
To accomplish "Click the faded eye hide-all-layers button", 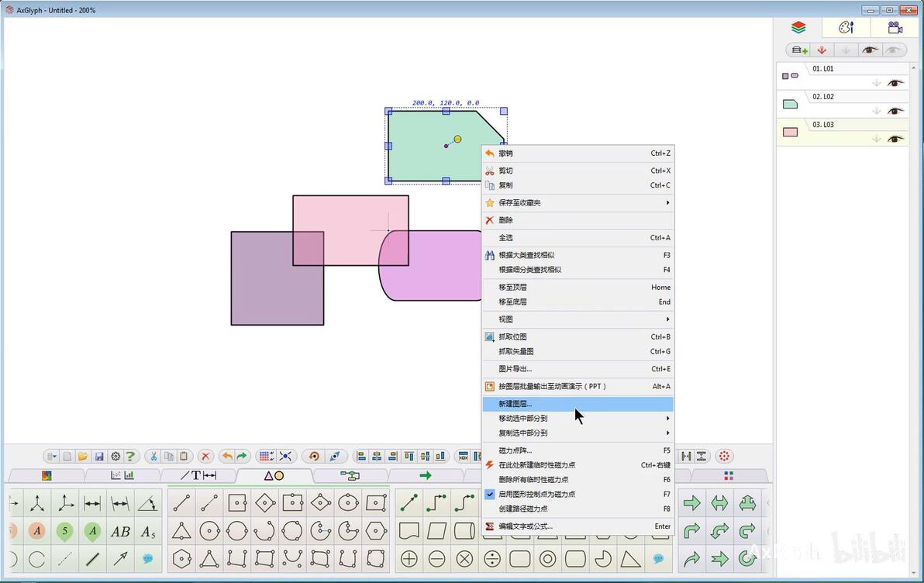I will (x=893, y=50).
